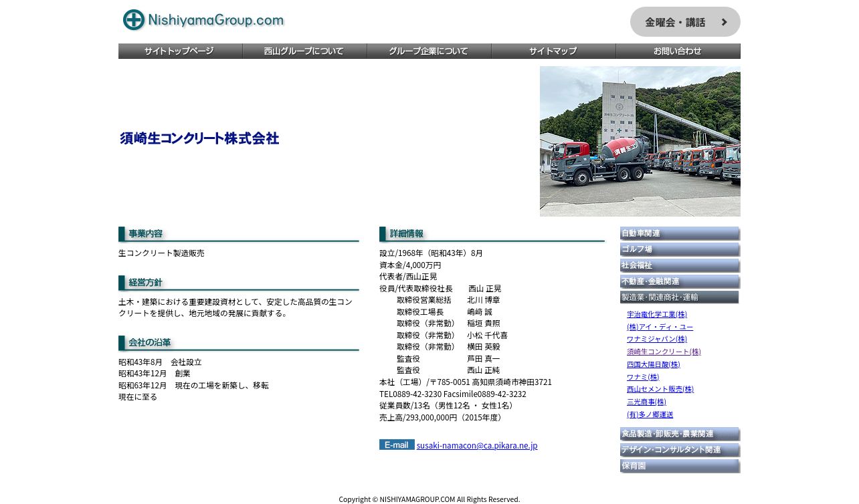Click the 売上高/293,000,000円 line
Image resolution: width=859 pixels, height=504 pixels.
[442, 418]
